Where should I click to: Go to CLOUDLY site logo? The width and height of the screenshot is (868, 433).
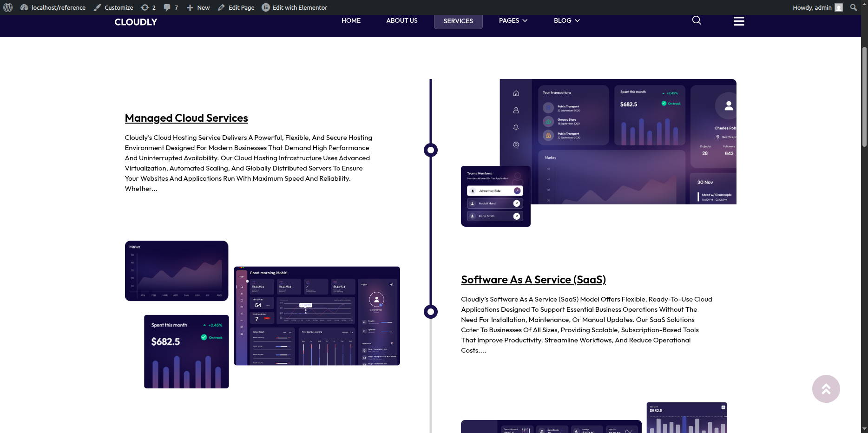(x=136, y=22)
